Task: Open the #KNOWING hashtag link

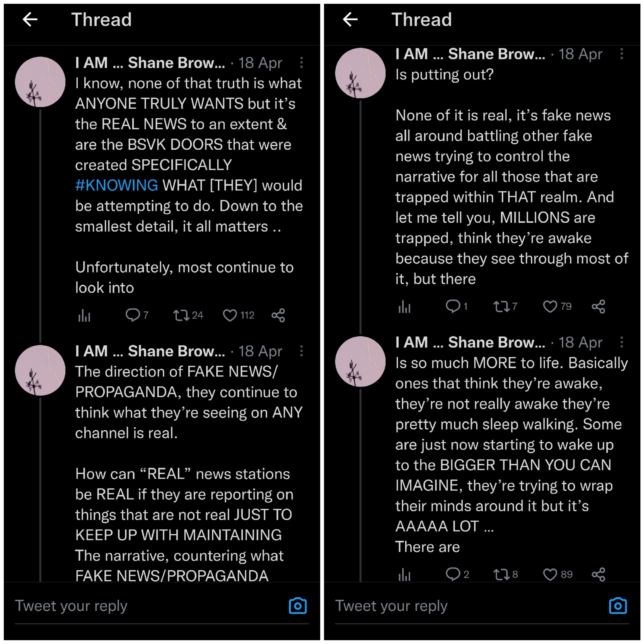Action: [117, 185]
